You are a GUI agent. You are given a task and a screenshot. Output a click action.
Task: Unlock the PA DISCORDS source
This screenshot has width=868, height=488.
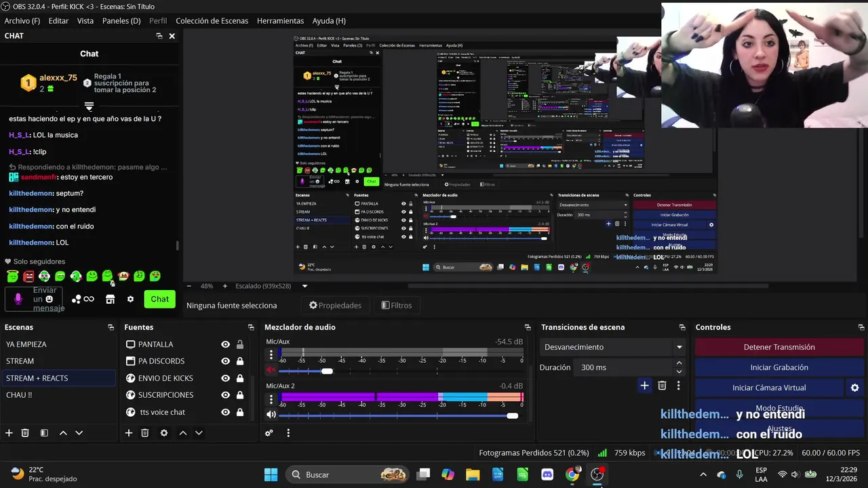(239, 361)
